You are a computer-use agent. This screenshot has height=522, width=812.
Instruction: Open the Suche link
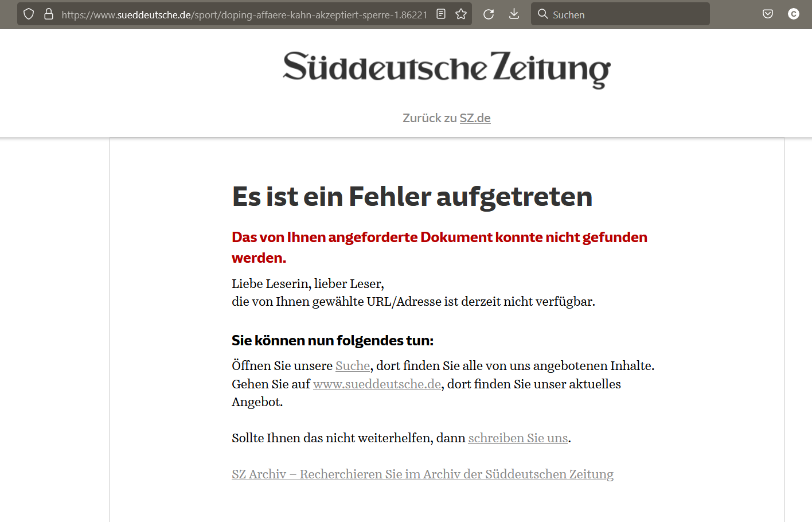[353, 366]
